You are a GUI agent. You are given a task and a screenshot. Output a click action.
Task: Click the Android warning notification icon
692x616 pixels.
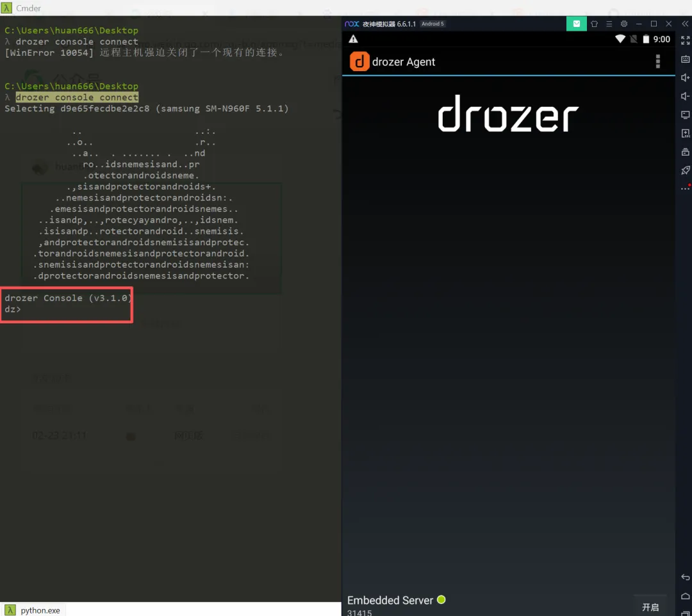[353, 39]
